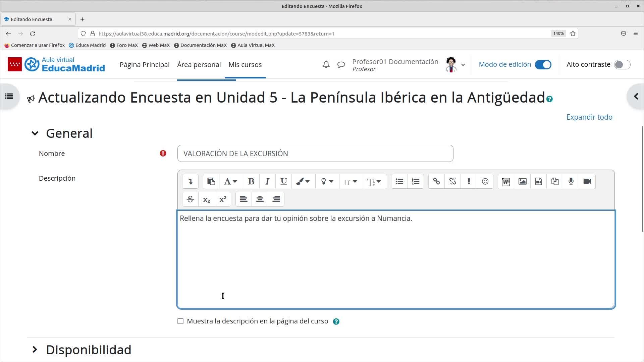This screenshot has width=644, height=362.
Task: Record audio with microphone icon
Action: pos(571,181)
